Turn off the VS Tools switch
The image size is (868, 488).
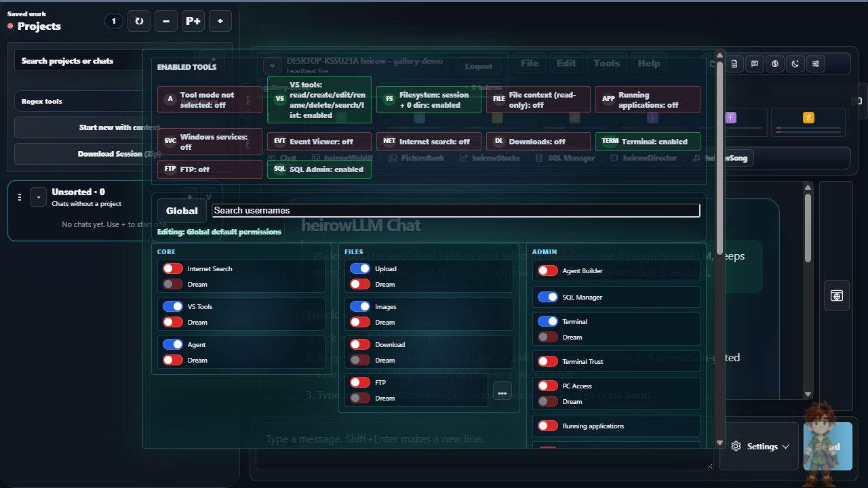173,307
